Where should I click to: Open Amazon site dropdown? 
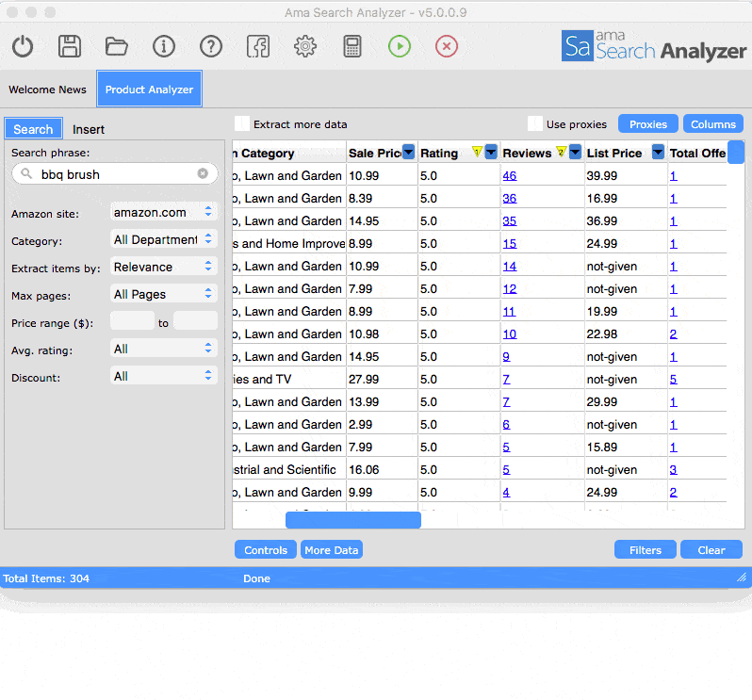tap(163, 212)
